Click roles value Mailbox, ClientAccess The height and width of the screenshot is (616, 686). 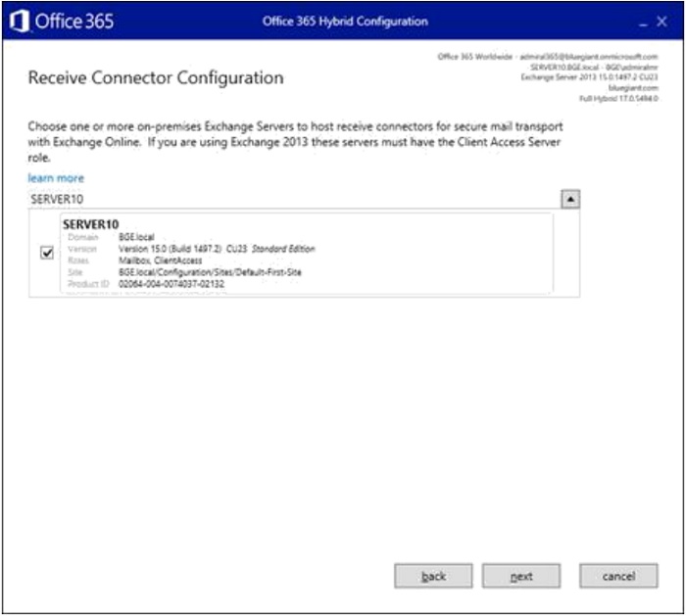pyautogui.click(x=161, y=261)
